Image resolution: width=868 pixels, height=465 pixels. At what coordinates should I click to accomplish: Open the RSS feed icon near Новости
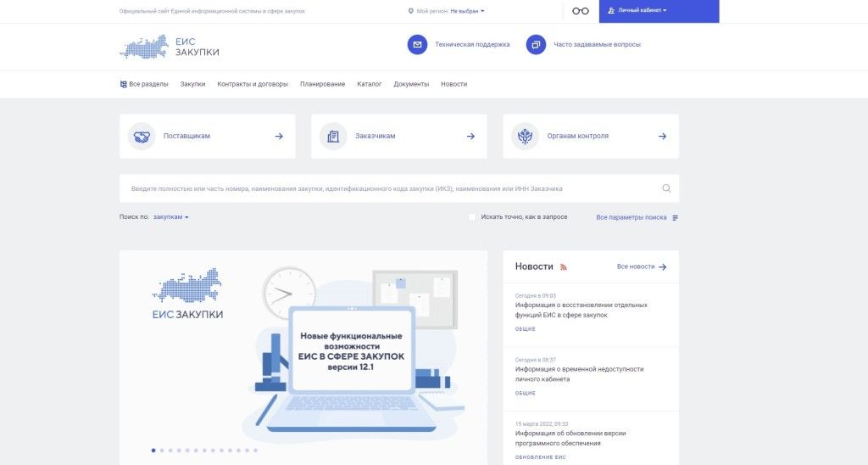click(x=564, y=267)
